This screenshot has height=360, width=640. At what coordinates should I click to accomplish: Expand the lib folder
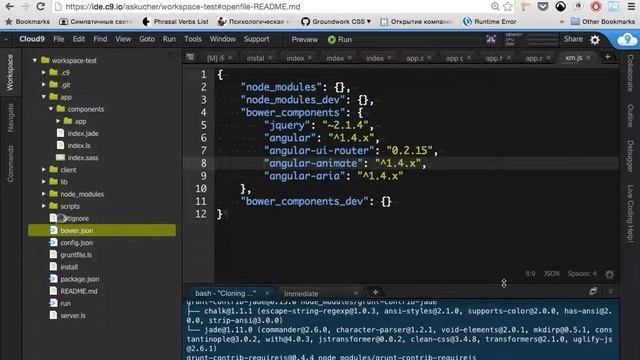[43, 182]
